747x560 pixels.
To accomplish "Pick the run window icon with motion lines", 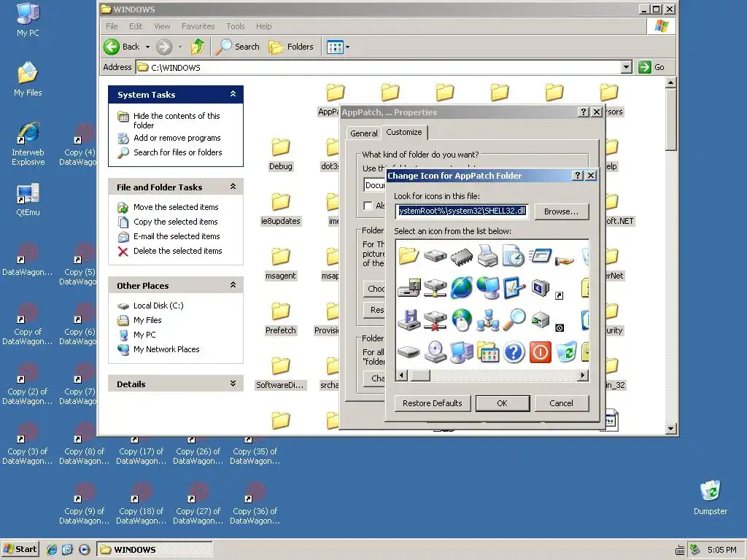I will tap(540, 256).
